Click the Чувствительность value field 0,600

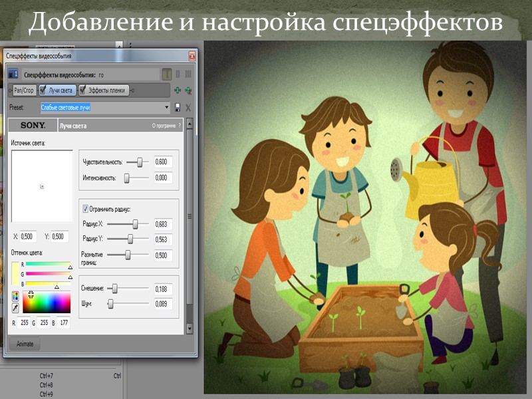coord(163,162)
